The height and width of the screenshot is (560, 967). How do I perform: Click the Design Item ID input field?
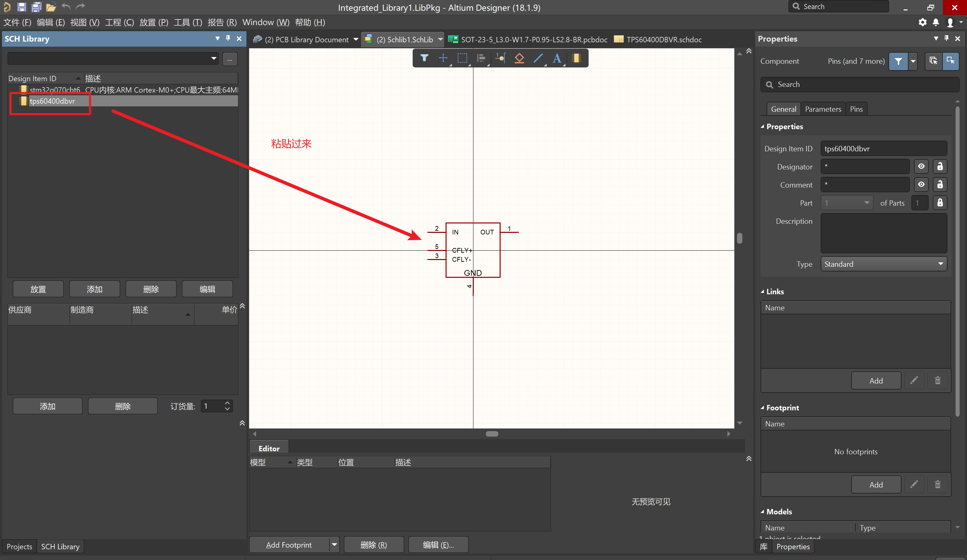point(884,148)
